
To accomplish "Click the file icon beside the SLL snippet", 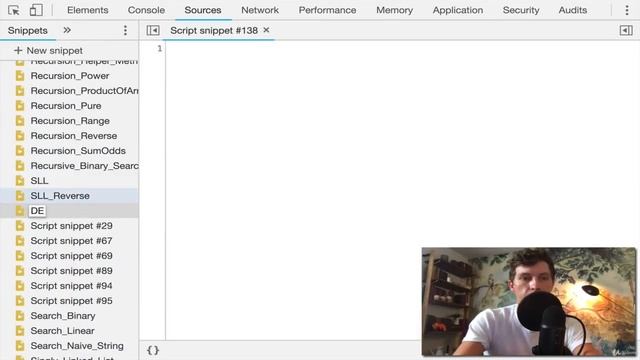I will tap(20, 181).
